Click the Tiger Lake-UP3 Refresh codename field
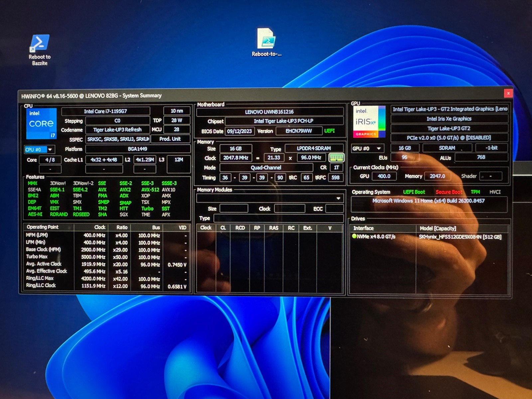532x399 pixels. 117,130
